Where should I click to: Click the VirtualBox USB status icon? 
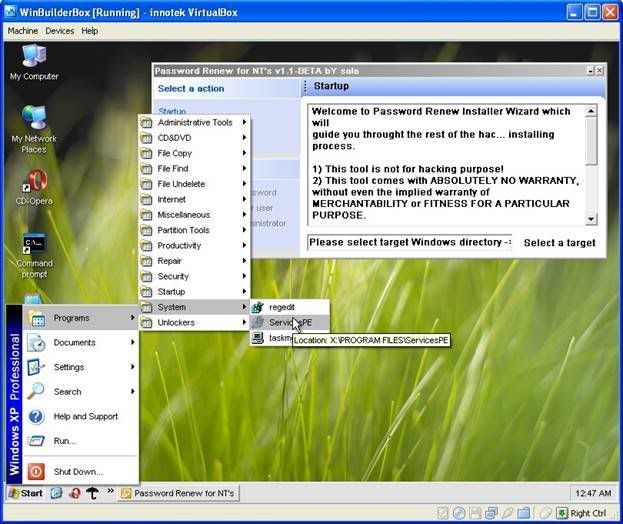(x=507, y=513)
